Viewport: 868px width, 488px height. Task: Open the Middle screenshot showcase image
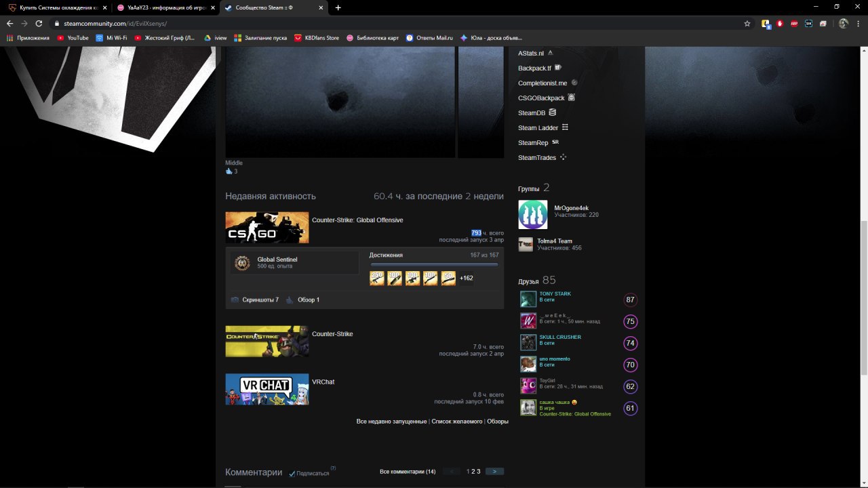340,102
